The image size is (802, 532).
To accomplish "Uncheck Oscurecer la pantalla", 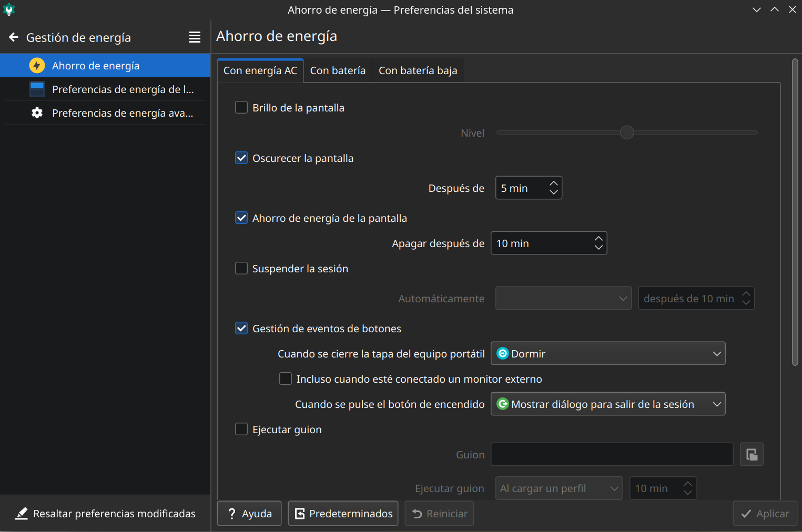I will coord(241,158).
